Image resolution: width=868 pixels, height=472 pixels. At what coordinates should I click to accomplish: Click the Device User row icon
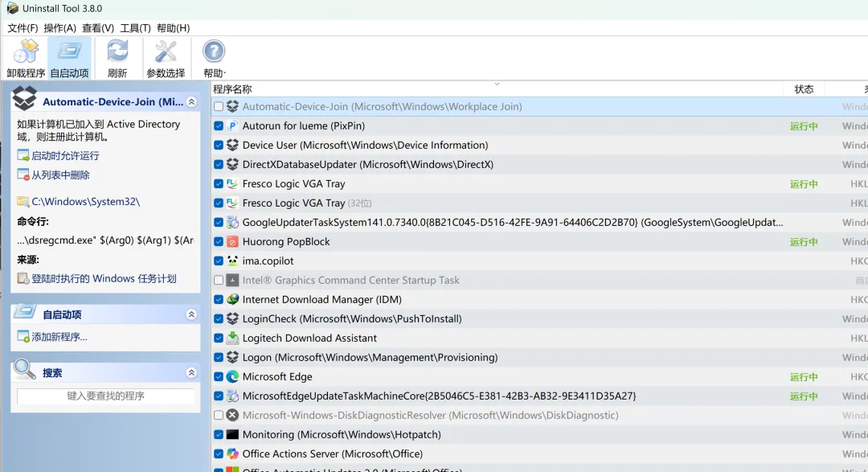tap(232, 146)
